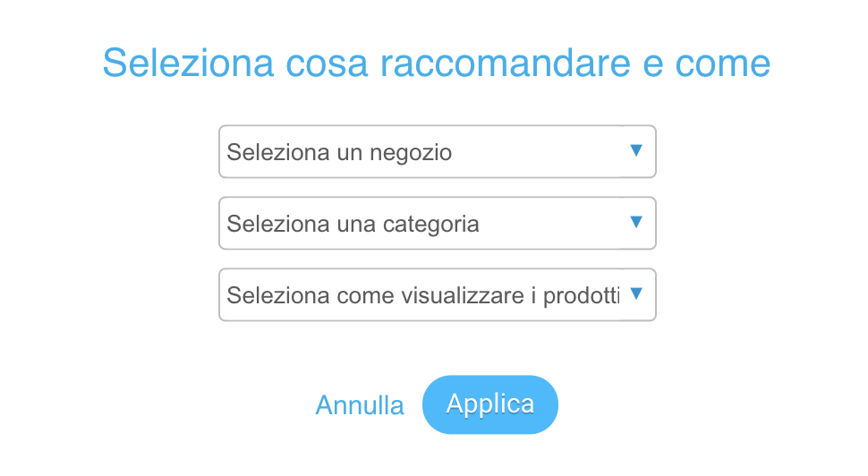Apply the recommendation settings
The height and width of the screenshot is (476, 868).
pos(489,404)
